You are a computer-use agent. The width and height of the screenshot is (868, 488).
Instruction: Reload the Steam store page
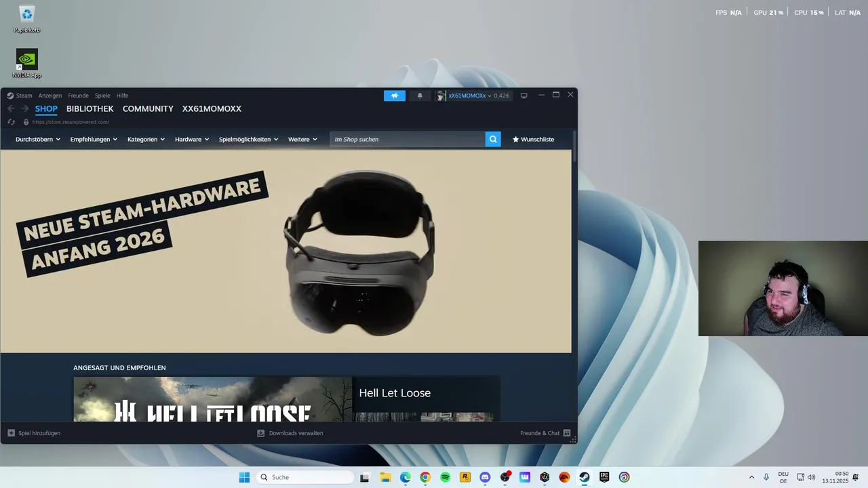click(12, 122)
